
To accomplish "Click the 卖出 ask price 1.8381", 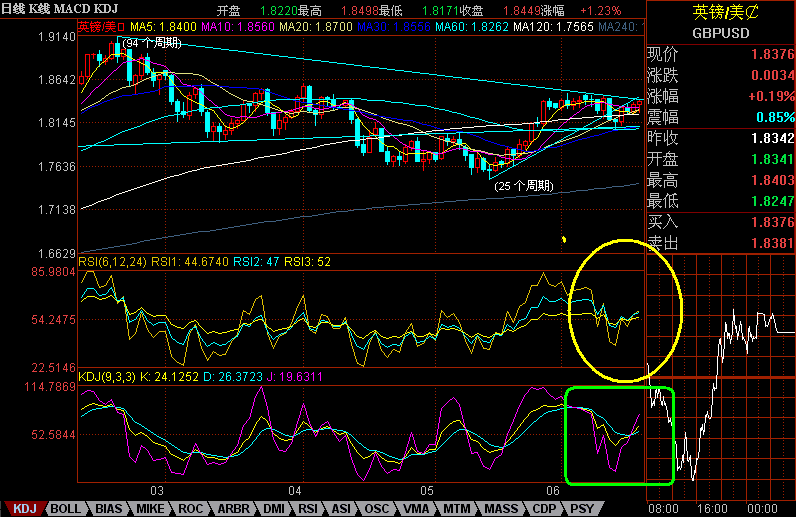I will point(773,242).
